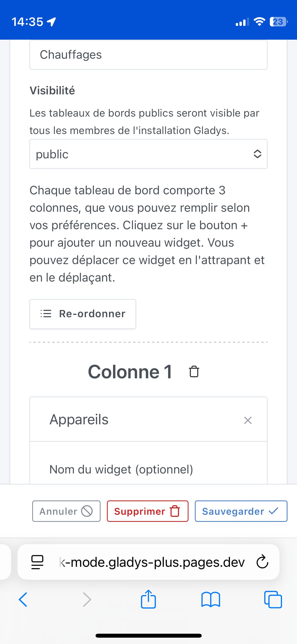This screenshot has height=644, width=297.
Task: Go back to previous page
Action: [23, 599]
